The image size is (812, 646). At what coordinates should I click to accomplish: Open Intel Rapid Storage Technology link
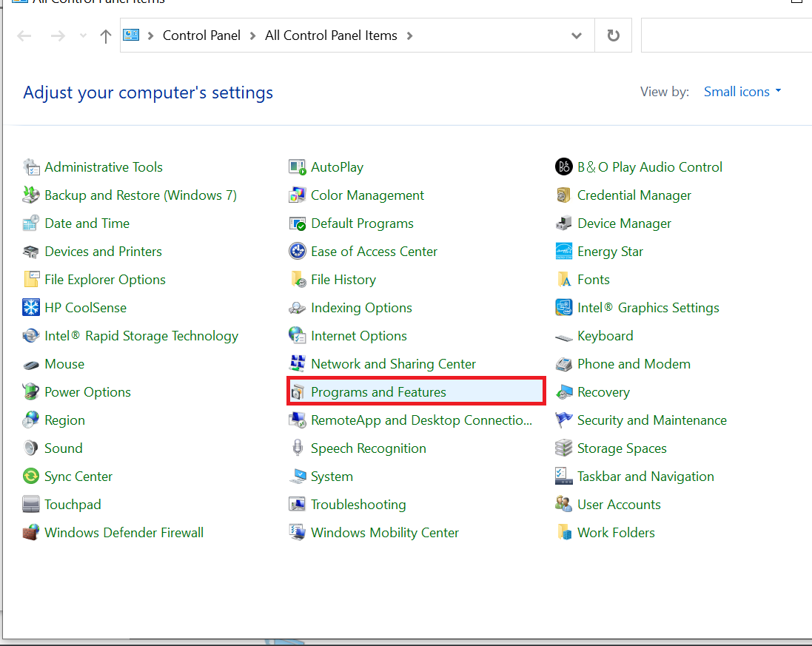141,336
